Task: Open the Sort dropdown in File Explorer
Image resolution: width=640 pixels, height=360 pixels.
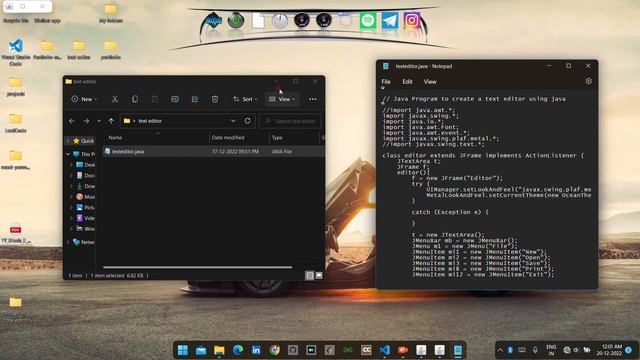Action: click(245, 99)
